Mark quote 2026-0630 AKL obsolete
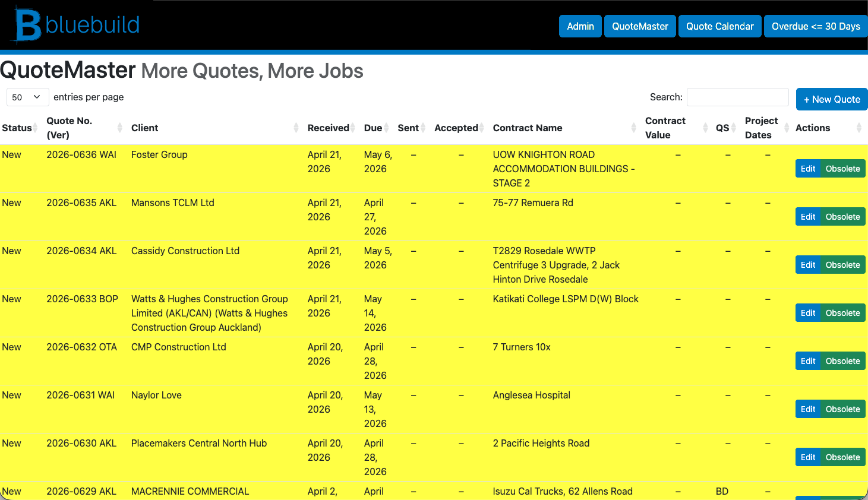The height and width of the screenshot is (500, 868). point(842,457)
